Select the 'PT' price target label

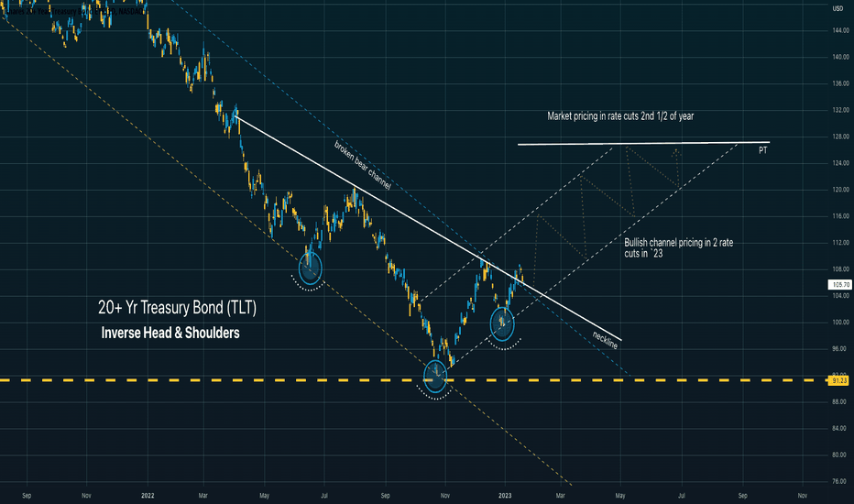click(763, 150)
